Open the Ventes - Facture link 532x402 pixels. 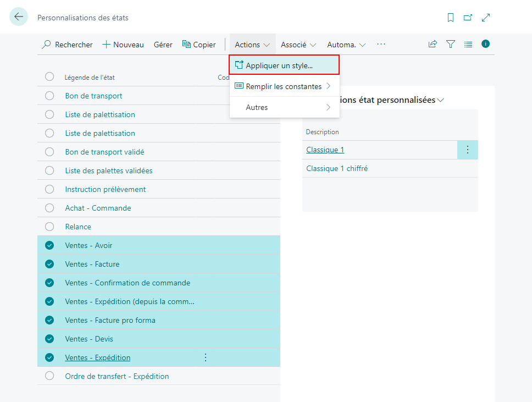pos(92,264)
